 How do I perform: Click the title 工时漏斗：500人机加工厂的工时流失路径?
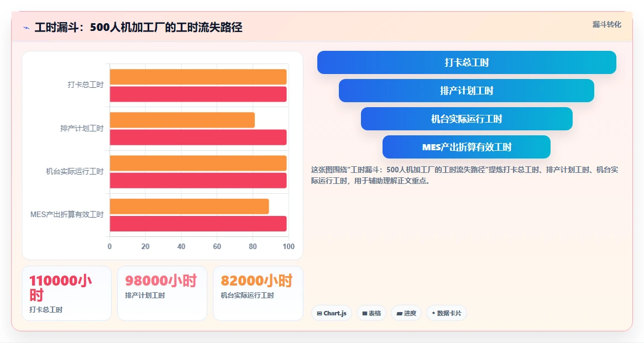click(x=138, y=28)
